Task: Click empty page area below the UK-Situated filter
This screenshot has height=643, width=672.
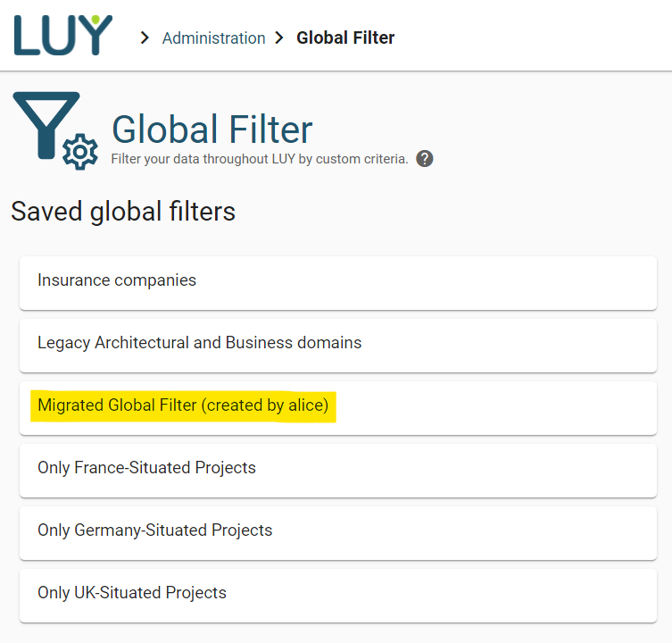Action: pos(337,632)
